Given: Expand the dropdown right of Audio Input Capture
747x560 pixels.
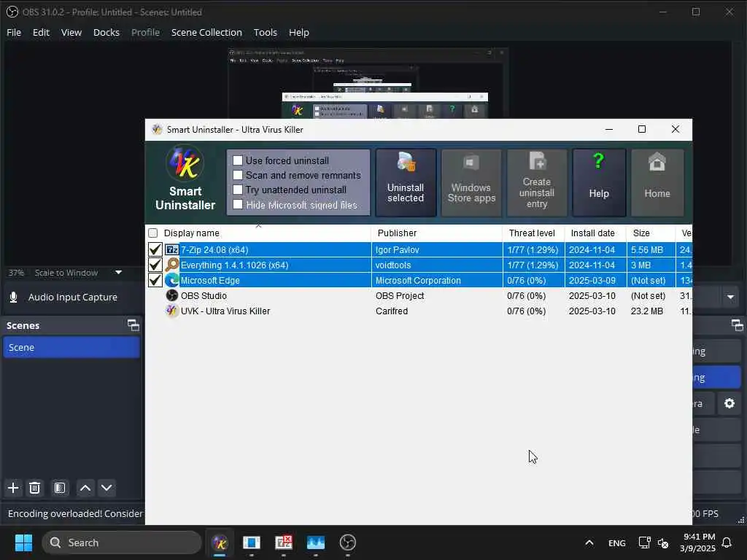Looking at the screenshot, I should (x=729, y=297).
